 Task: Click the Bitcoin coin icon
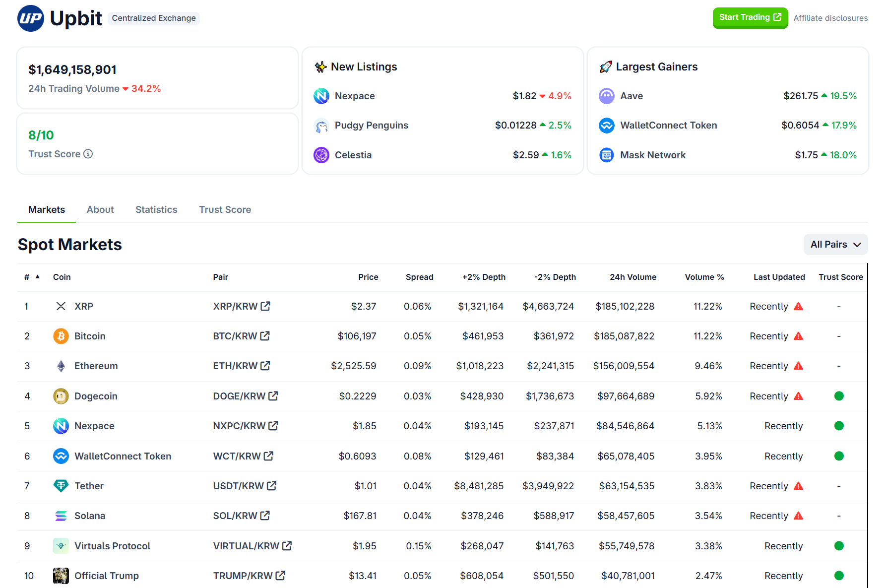(x=61, y=336)
